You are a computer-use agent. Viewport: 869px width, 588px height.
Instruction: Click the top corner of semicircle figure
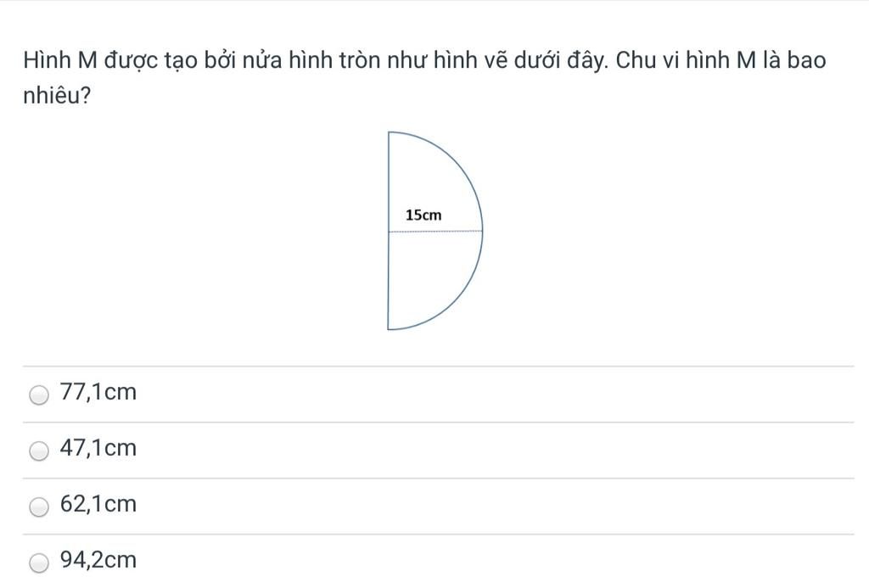pos(389,132)
